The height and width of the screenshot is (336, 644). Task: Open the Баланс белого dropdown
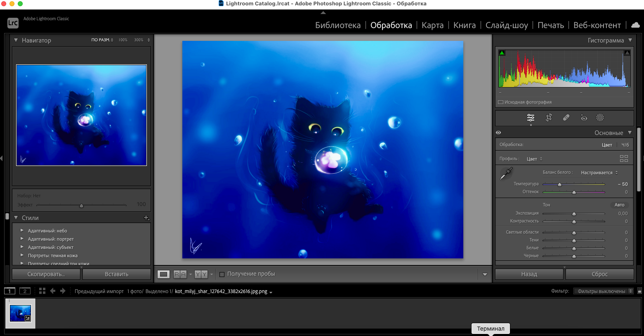[x=599, y=173]
